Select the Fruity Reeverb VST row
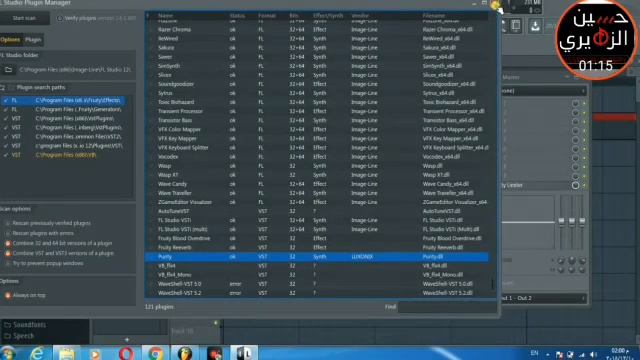The image size is (640, 360). point(317,247)
